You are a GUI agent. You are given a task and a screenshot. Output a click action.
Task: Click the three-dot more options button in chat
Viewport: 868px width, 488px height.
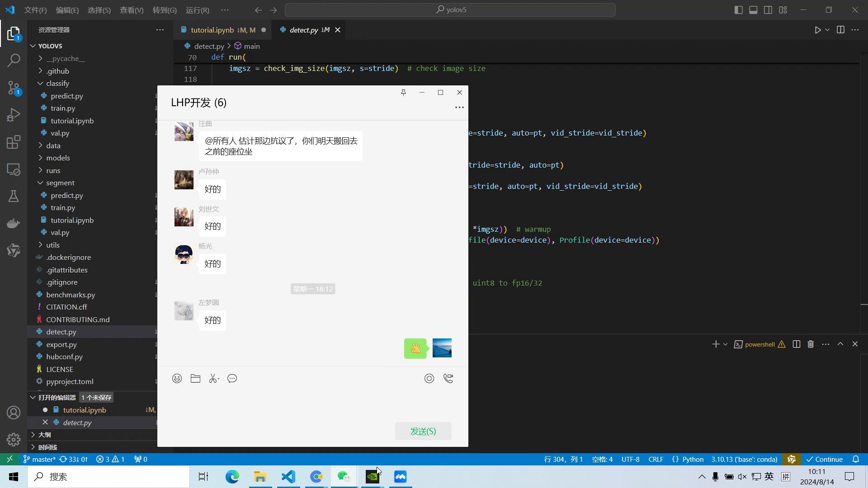459,107
